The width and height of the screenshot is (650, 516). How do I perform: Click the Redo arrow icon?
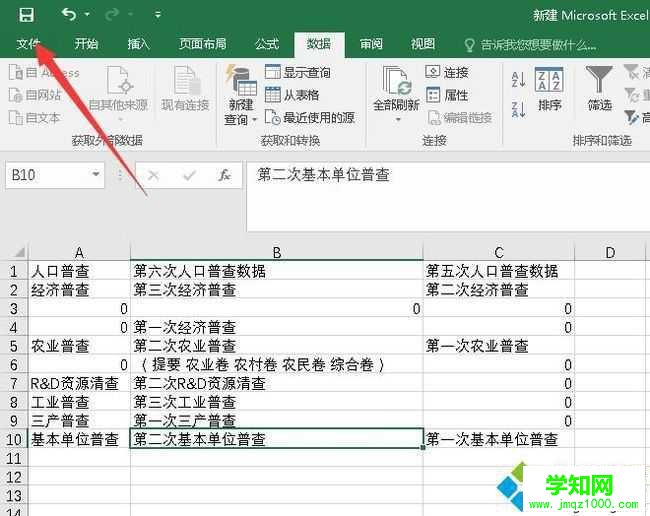tap(112, 15)
